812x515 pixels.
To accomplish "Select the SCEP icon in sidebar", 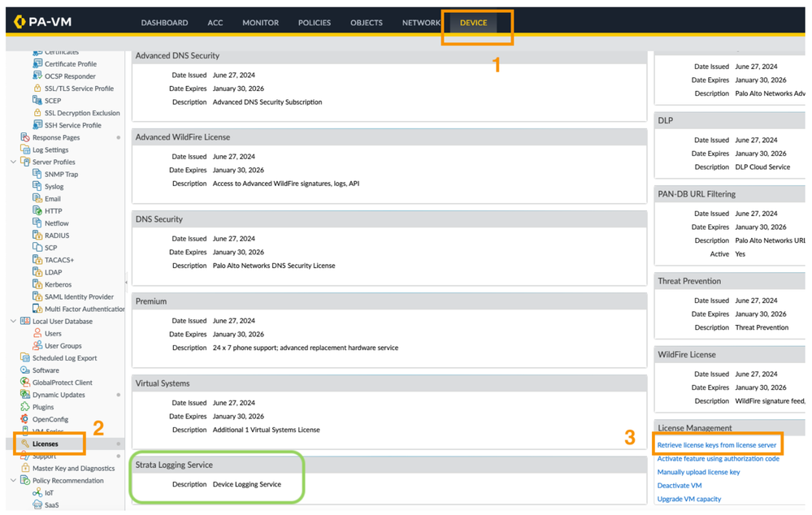I will click(x=37, y=100).
